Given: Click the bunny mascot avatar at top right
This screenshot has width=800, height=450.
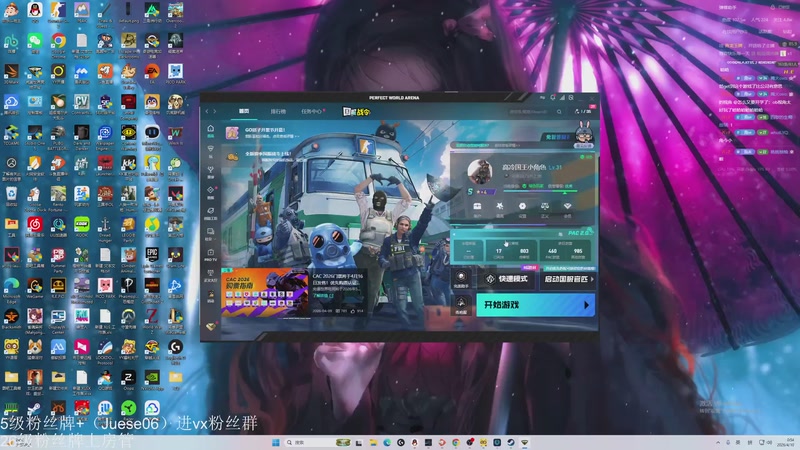Looking at the screenshot, I should (x=584, y=134).
